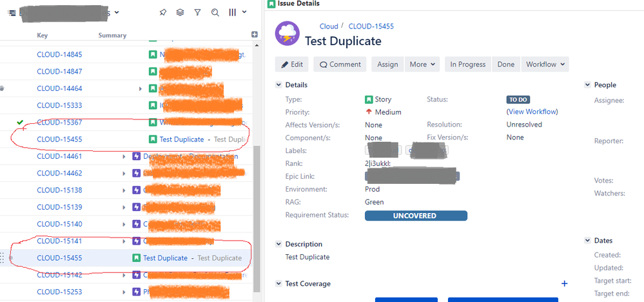Click story icon in upper CLOUD-15455 row
644x302 pixels.
(x=153, y=139)
